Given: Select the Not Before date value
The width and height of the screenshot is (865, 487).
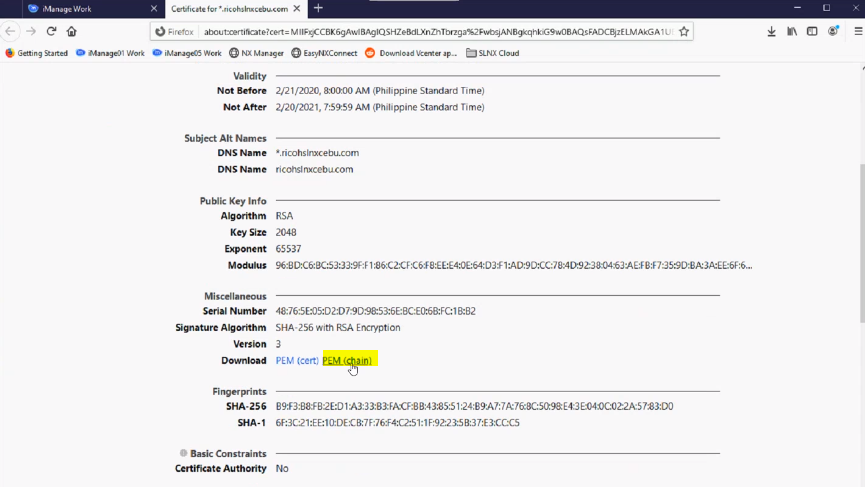Looking at the screenshot, I should (x=380, y=90).
